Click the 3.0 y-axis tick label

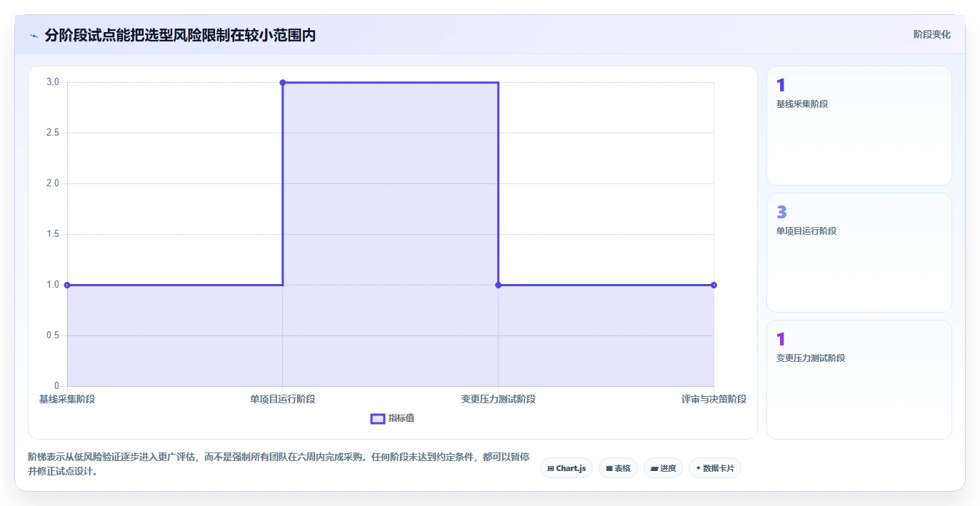point(53,82)
